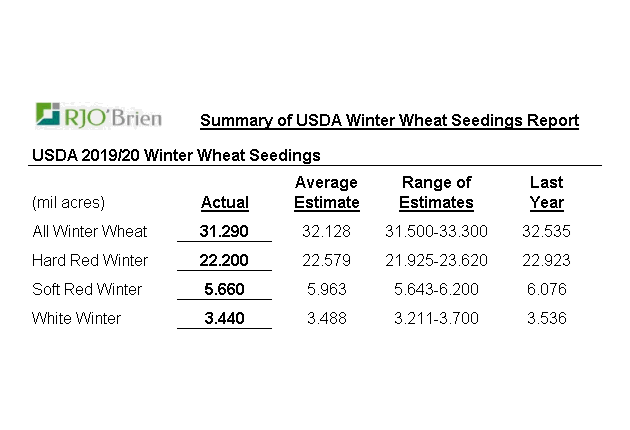
Task: Click the Soft Red Winter row label
Action: (x=87, y=289)
